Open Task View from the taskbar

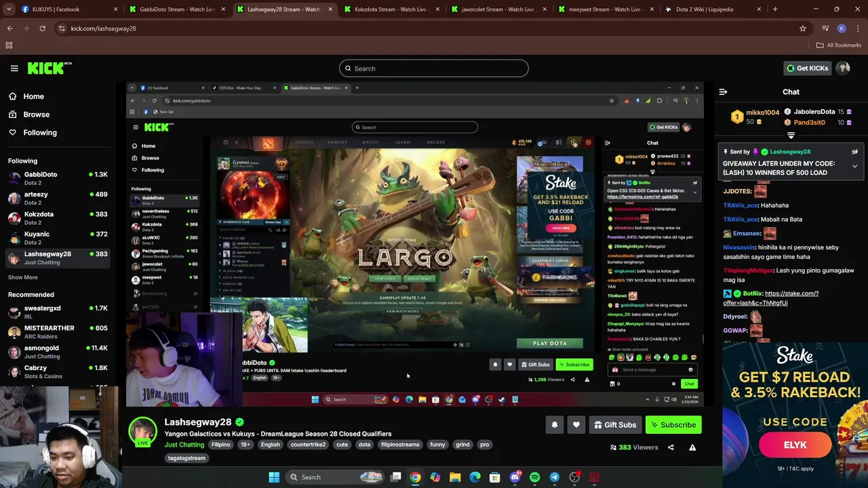(396, 477)
